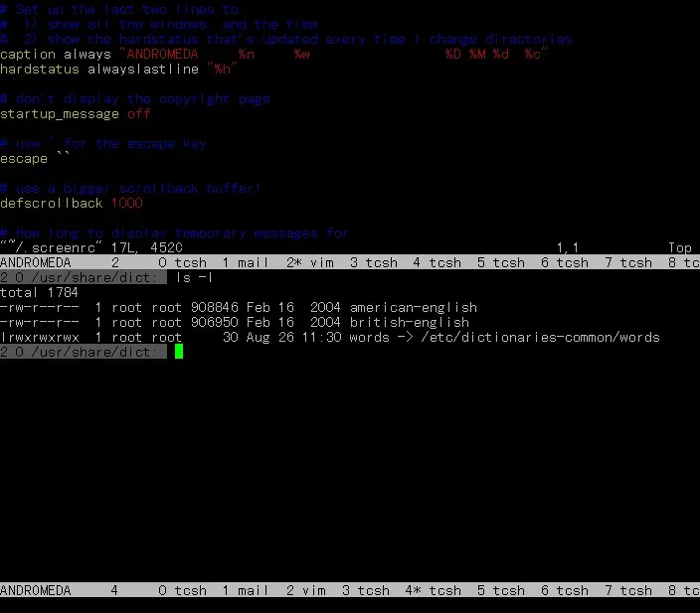Select '7 tcsh' in bottom caption bar

[x=628, y=591]
